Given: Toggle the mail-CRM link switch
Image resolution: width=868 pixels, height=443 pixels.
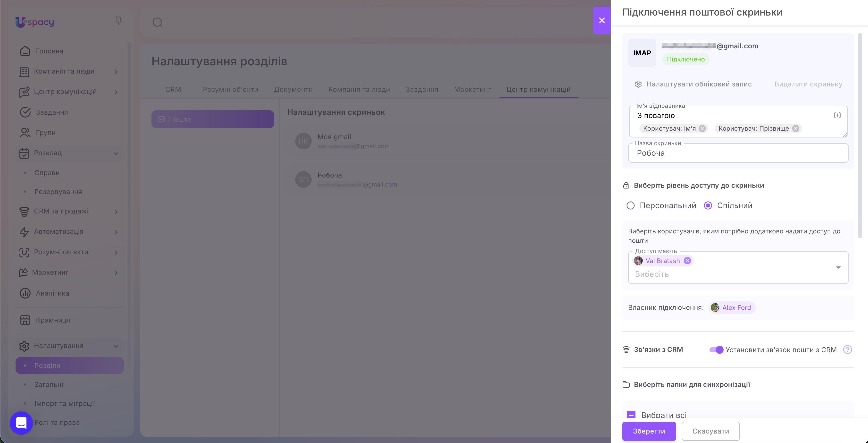Looking at the screenshot, I should click(716, 350).
